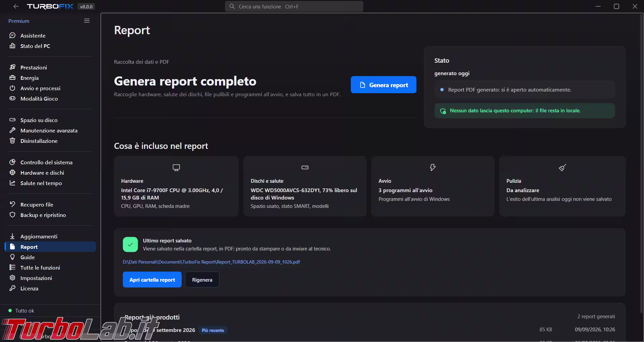Click the 09/09/2026, 10:26 timestamp

click(x=595, y=330)
